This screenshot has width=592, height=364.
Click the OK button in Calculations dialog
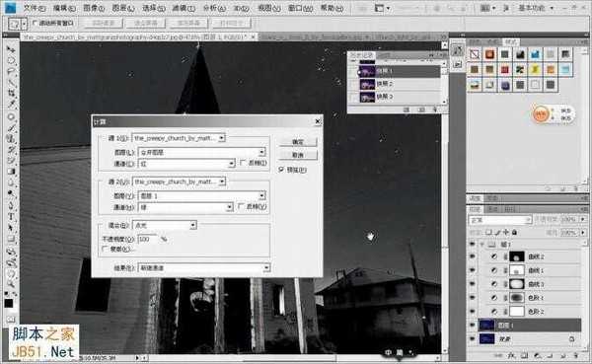click(x=298, y=142)
